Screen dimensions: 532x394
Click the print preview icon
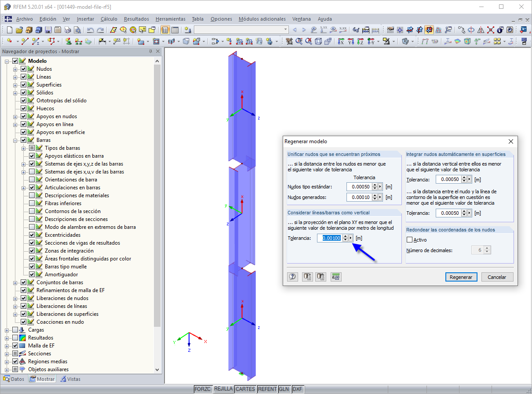click(77, 30)
